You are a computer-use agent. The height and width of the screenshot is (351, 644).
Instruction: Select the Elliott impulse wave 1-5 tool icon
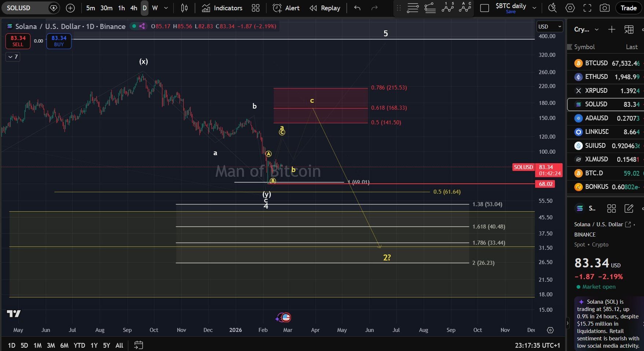coord(448,8)
